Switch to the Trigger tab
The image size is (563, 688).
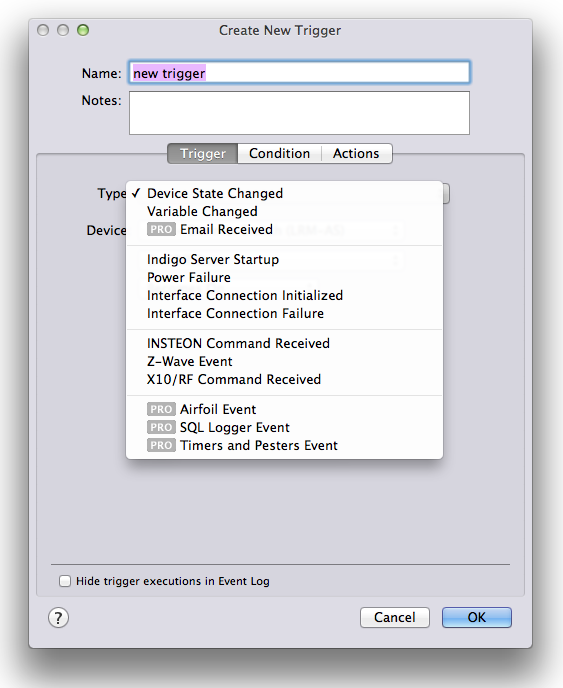(x=203, y=154)
